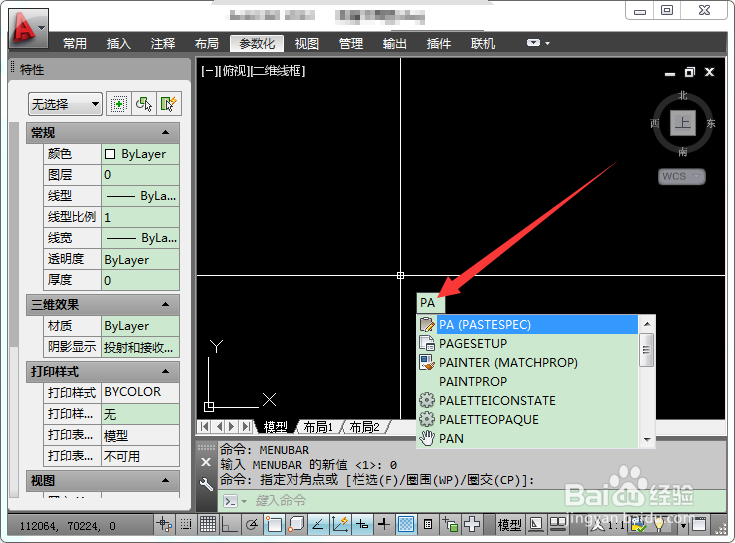Viewport: 735px width, 543px height.
Task: Switch to the 管理 ribbon tab
Action: coord(351,44)
